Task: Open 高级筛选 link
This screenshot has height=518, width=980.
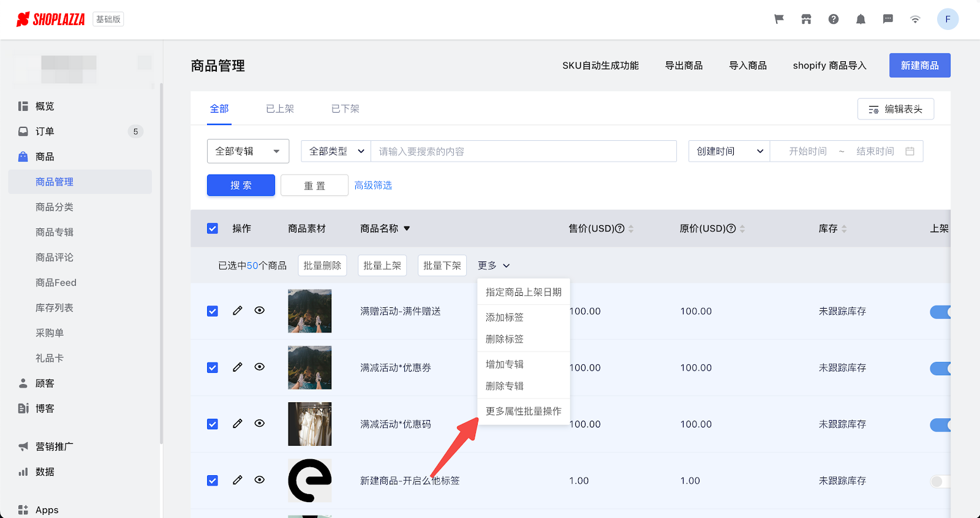Action: [x=373, y=186]
